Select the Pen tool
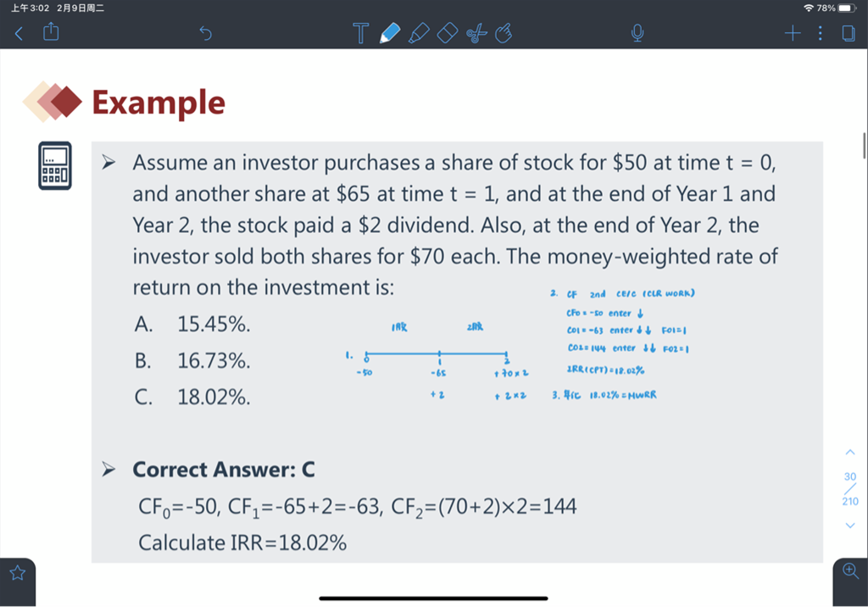 tap(390, 33)
